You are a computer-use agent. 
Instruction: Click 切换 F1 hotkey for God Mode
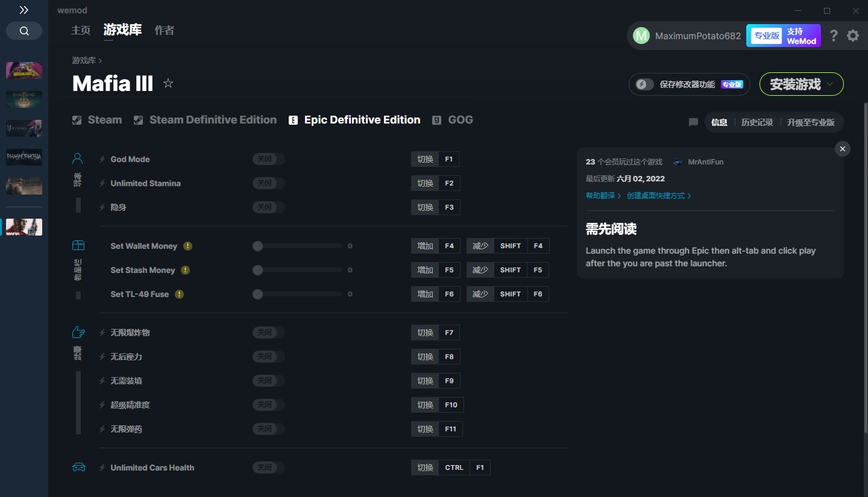click(x=435, y=159)
